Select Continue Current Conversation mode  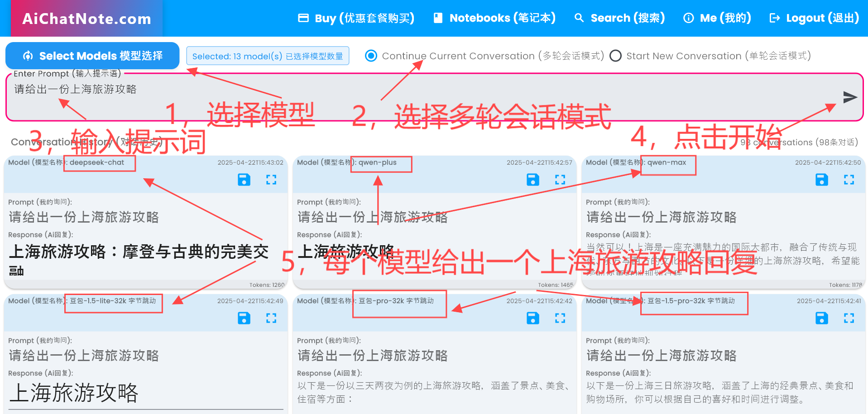coord(371,56)
